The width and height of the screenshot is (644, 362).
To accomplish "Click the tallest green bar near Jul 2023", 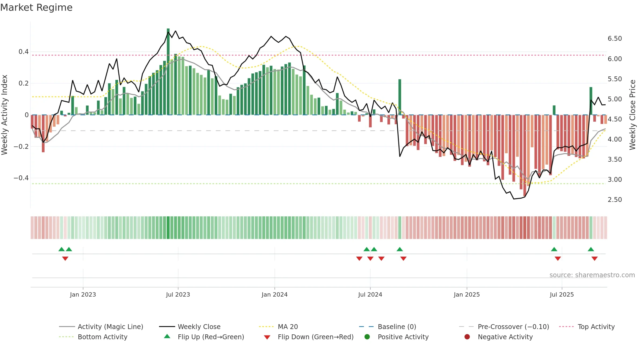I will [168, 72].
